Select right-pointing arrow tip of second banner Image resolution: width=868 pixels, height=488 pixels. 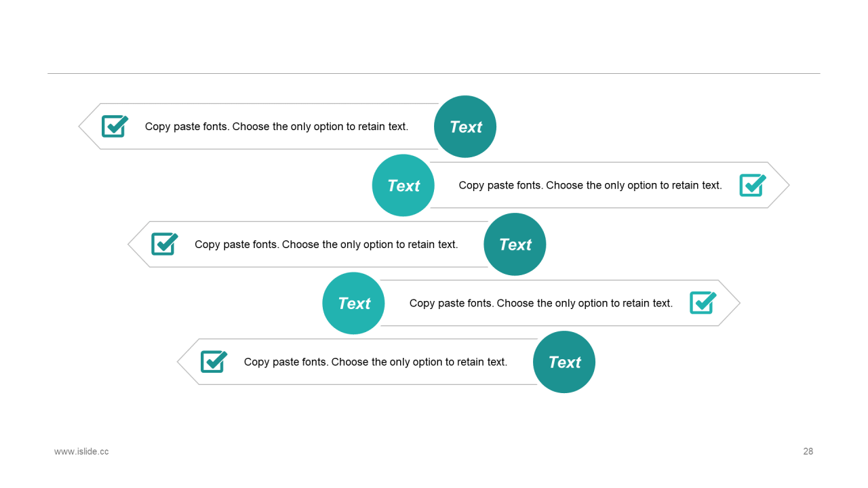779,185
